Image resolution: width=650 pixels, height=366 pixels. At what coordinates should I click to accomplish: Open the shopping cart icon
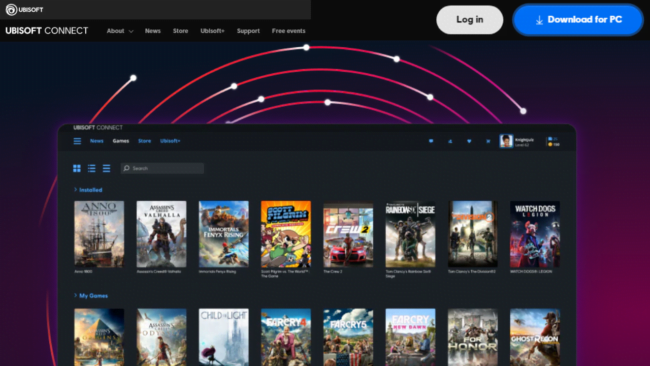[x=488, y=141]
